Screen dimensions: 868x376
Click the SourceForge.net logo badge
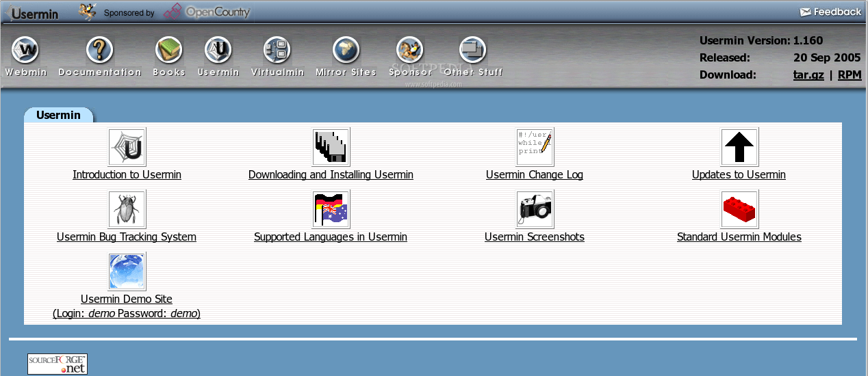58,364
